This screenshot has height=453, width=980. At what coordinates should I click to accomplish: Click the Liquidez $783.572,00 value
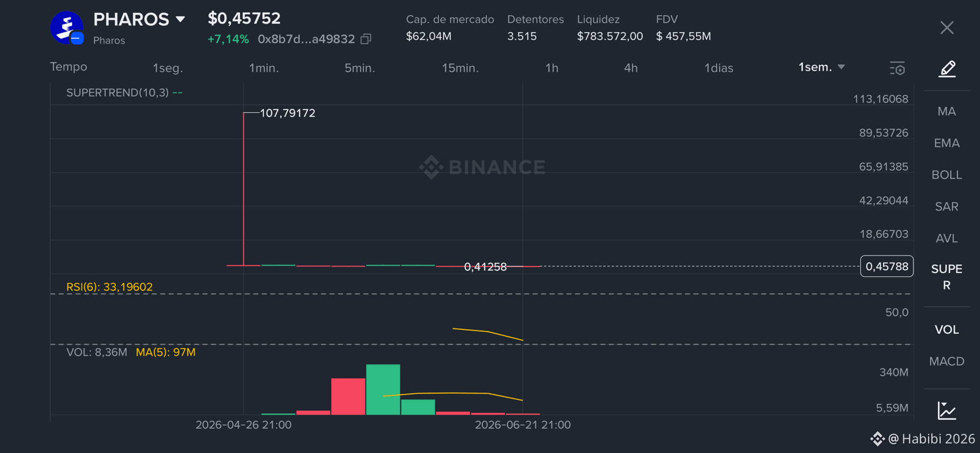[610, 37]
